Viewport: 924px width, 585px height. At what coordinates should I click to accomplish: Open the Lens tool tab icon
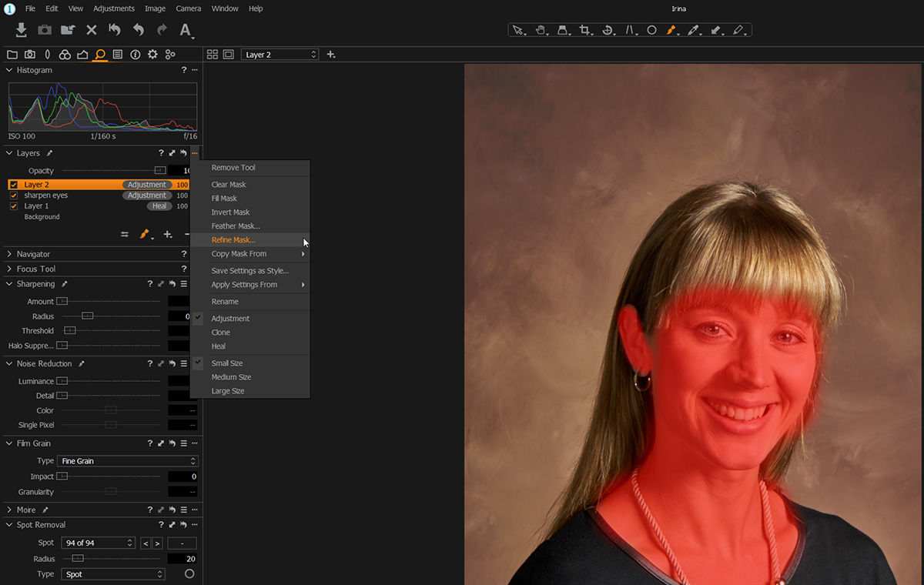[47, 55]
